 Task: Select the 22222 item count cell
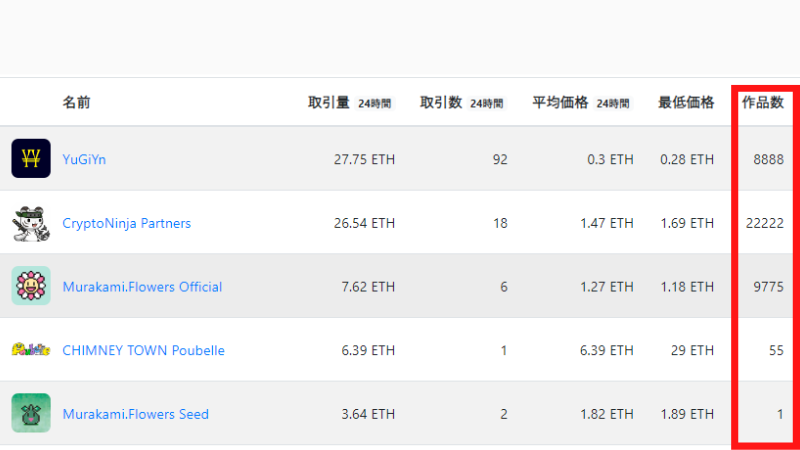coord(765,223)
